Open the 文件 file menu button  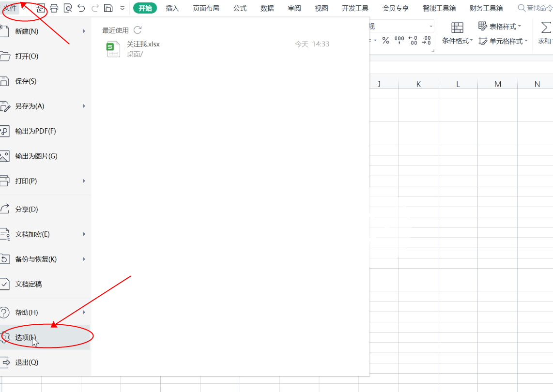(x=10, y=8)
